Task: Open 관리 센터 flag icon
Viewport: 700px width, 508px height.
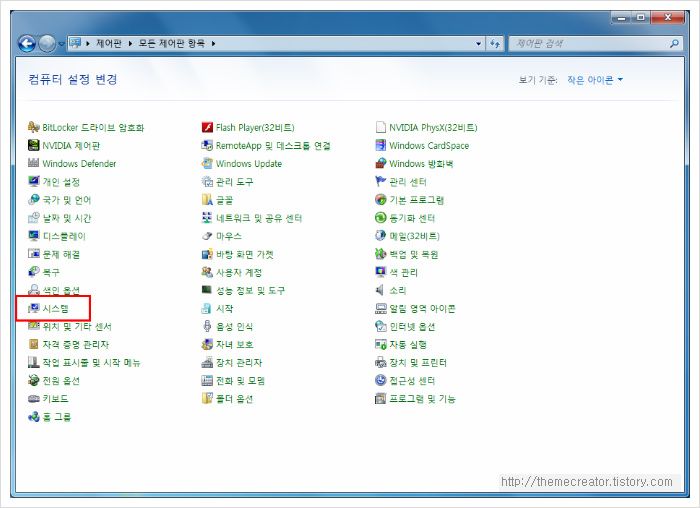Action: (x=380, y=182)
